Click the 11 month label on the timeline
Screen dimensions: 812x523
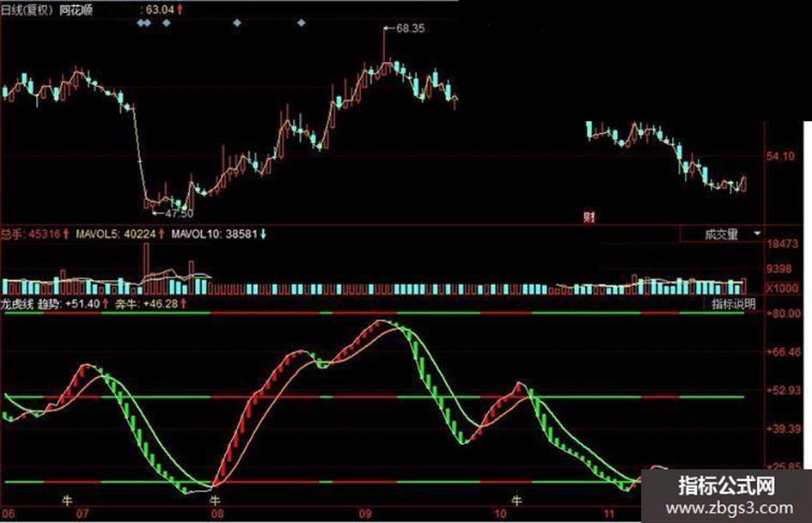tap(608, 514)
